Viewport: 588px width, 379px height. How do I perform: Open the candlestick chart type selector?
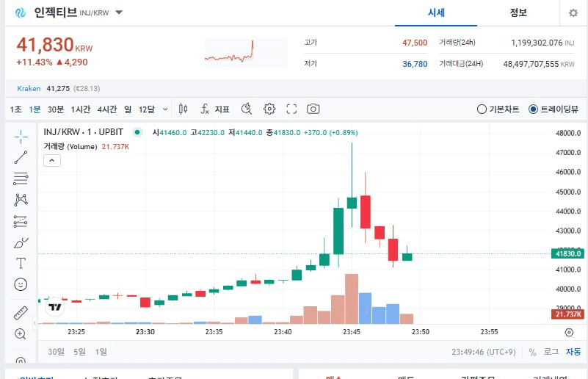point(183,109)
